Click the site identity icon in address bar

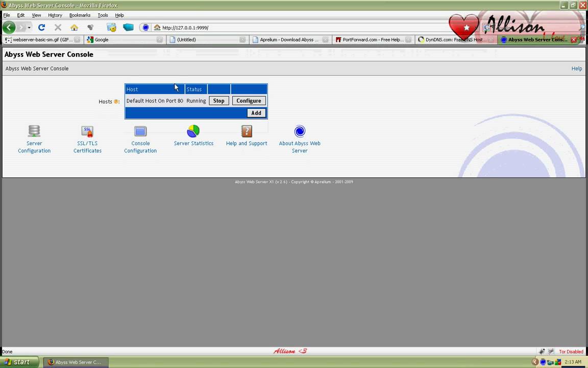[x=145, y=28]
